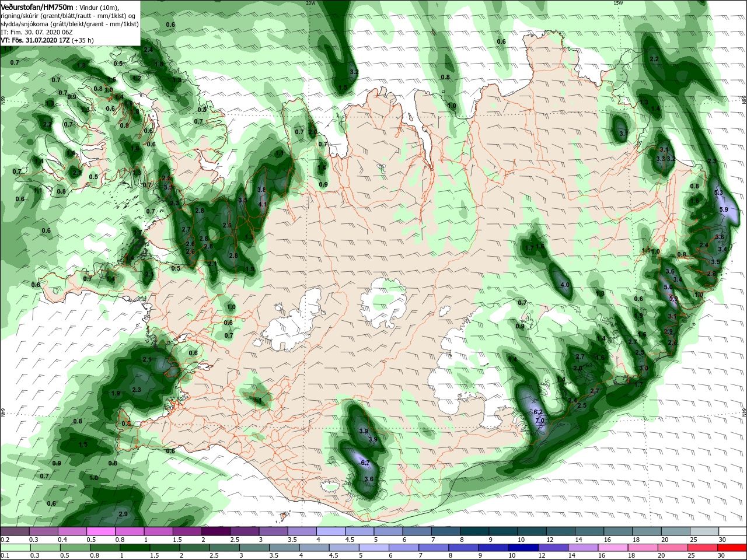
Task: Click the 5.2 precipitation value on the map
Action: (672, 299)
